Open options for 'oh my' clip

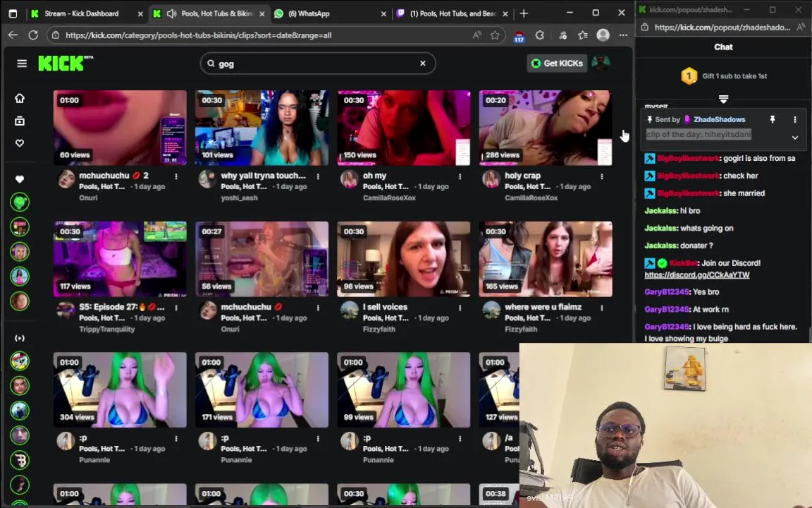pyautogui.click(x=460, y=176)
